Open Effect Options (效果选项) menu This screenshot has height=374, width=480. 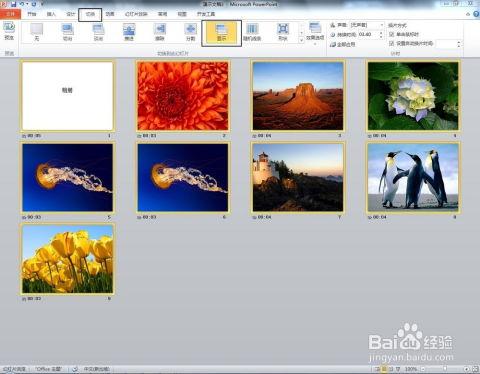(315, 33)
